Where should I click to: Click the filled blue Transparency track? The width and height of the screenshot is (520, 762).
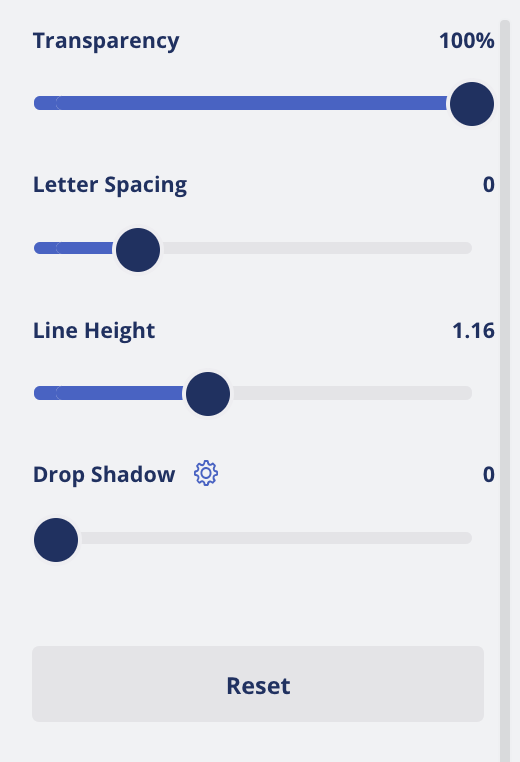point(242,103)
